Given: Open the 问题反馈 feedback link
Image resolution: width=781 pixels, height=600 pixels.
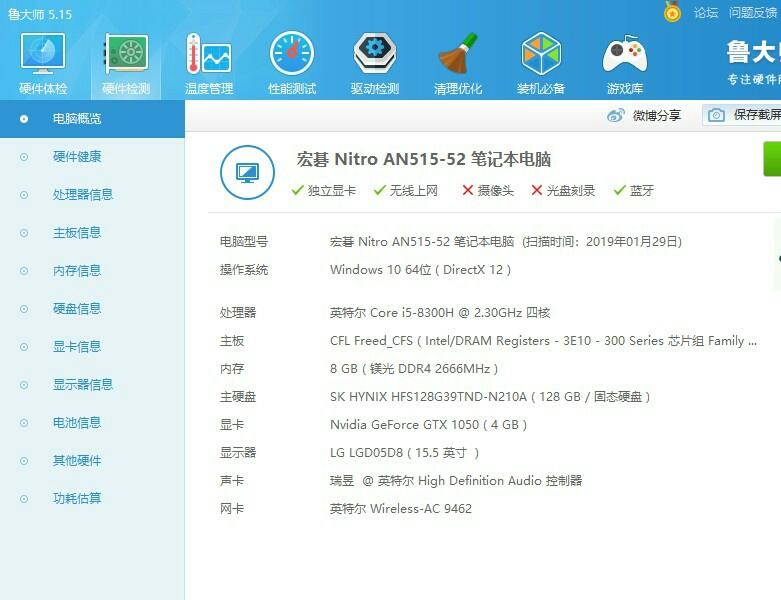Looking at the screenshot, I should [x=753, y=12].
